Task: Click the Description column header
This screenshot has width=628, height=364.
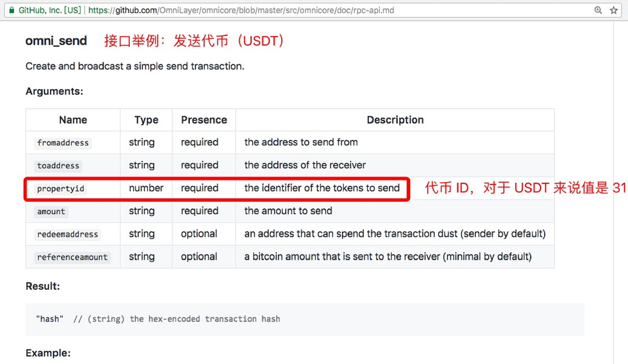Action: click(x=395, y=120)
